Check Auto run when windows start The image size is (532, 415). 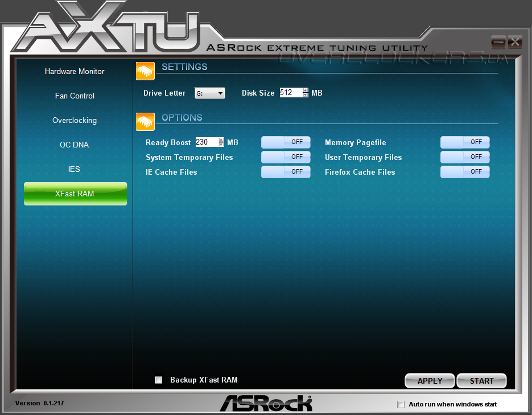coord(401,404)
